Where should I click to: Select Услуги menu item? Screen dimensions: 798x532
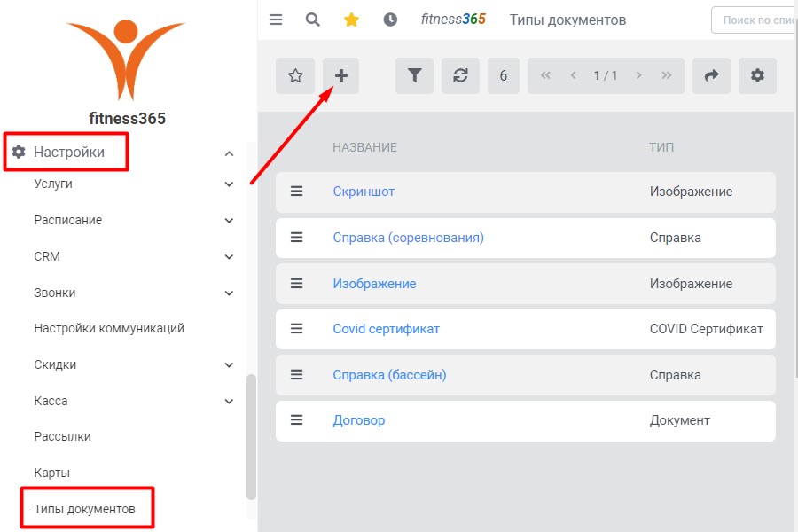pyautogui.click(x=53, y=184)
